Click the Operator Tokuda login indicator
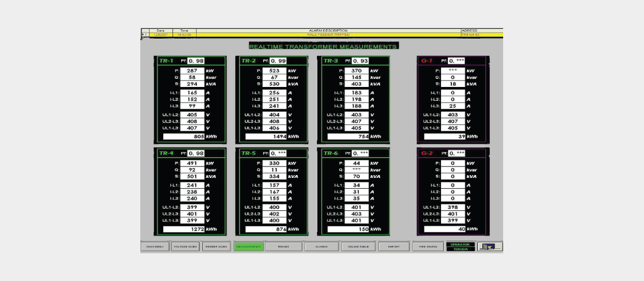 tap(461, 247)
